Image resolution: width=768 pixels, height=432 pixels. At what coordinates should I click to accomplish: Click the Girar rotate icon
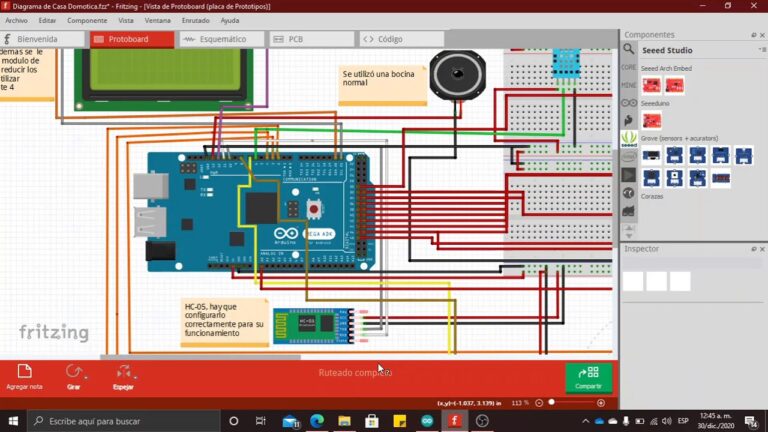(73, 372)
